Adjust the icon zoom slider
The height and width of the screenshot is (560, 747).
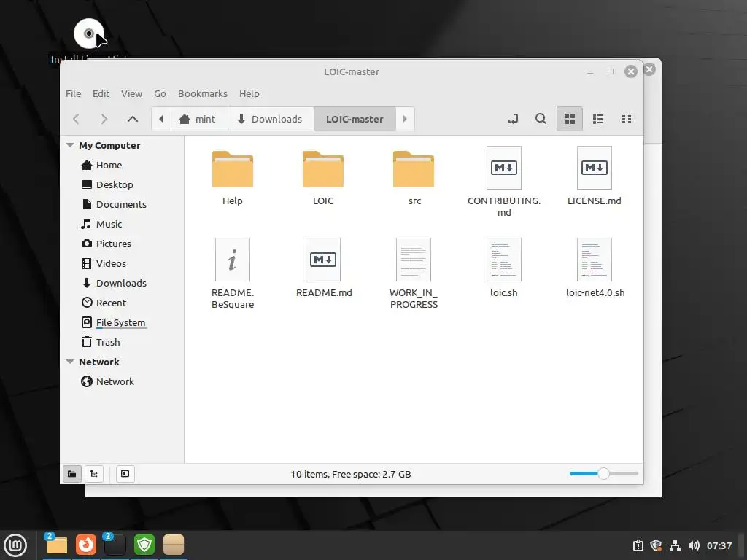[x=603, y=474]
